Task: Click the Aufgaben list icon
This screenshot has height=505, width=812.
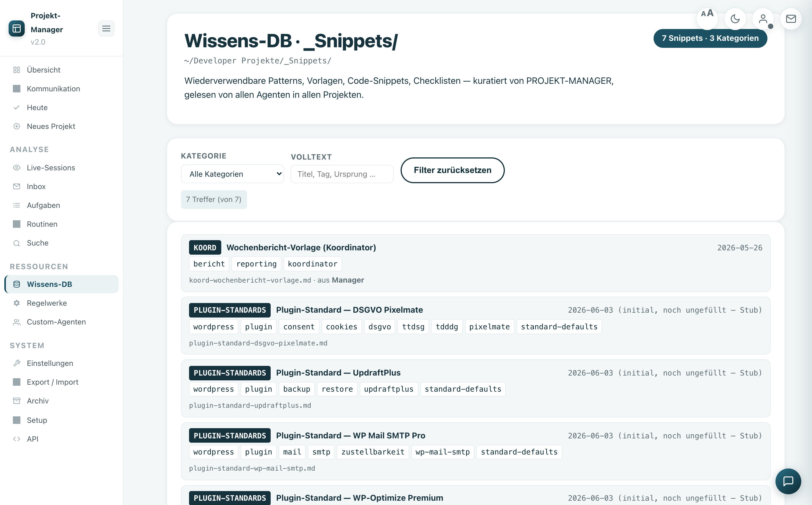Action: pos(17,205)
